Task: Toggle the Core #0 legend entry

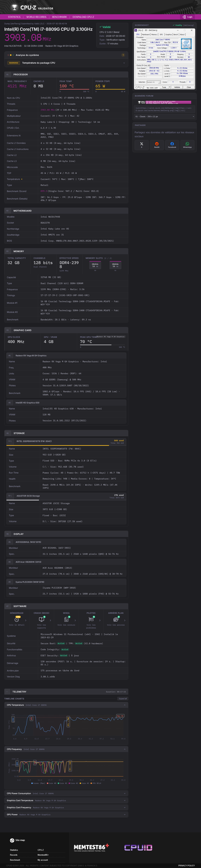Action: pyautogui.click(x=52, y=783)
